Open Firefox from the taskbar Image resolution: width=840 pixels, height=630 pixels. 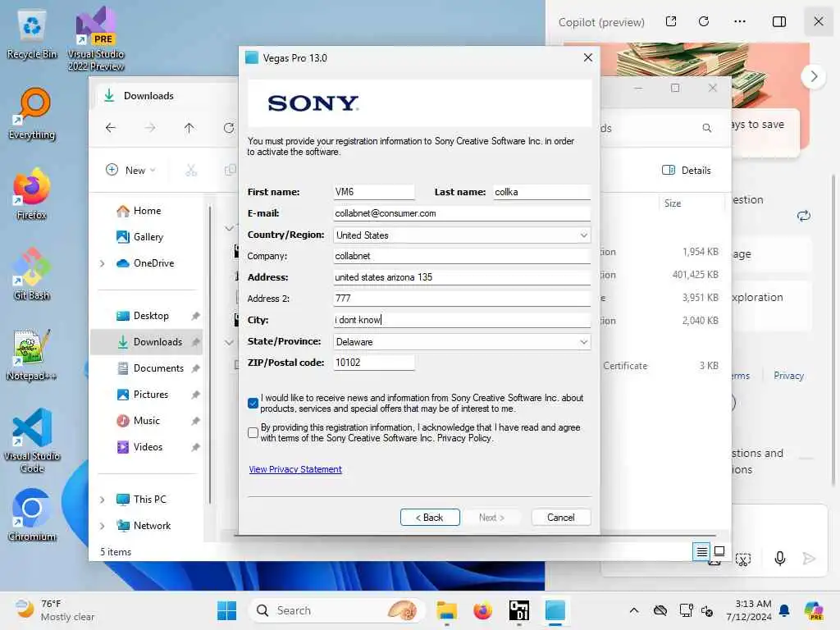coord(482,610)
